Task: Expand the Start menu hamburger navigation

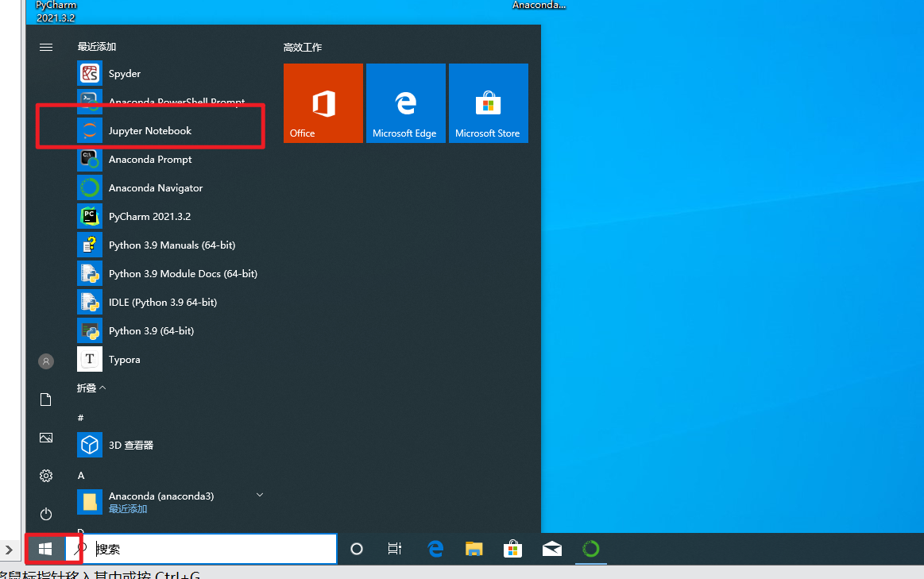Action: (46, 47)
